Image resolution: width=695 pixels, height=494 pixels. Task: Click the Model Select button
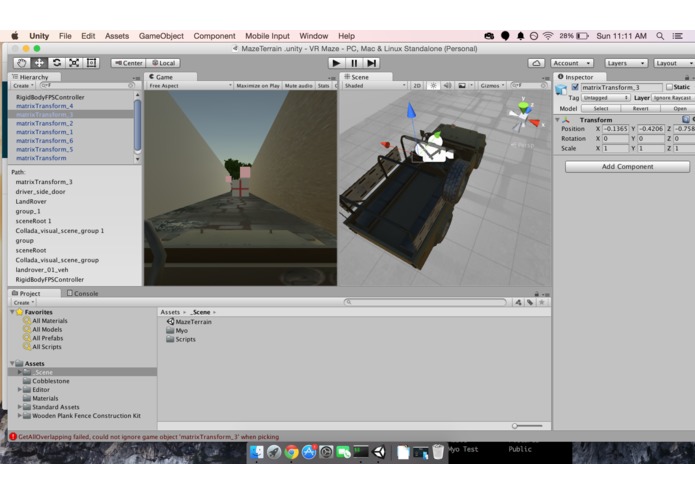601,109
